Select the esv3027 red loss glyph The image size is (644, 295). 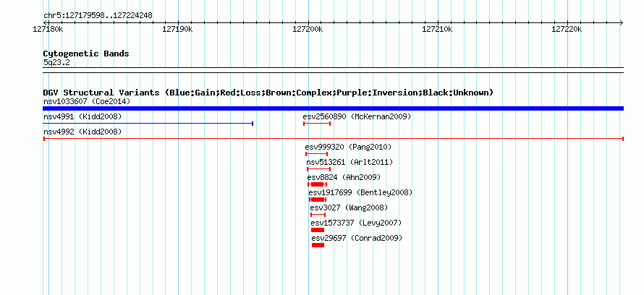318,215
